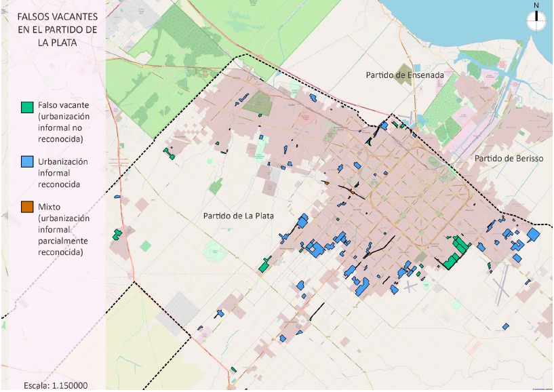Select the green polygon on the far west side
The width and height of the screenshot is (554, 392).
click(x=117, y=235)
